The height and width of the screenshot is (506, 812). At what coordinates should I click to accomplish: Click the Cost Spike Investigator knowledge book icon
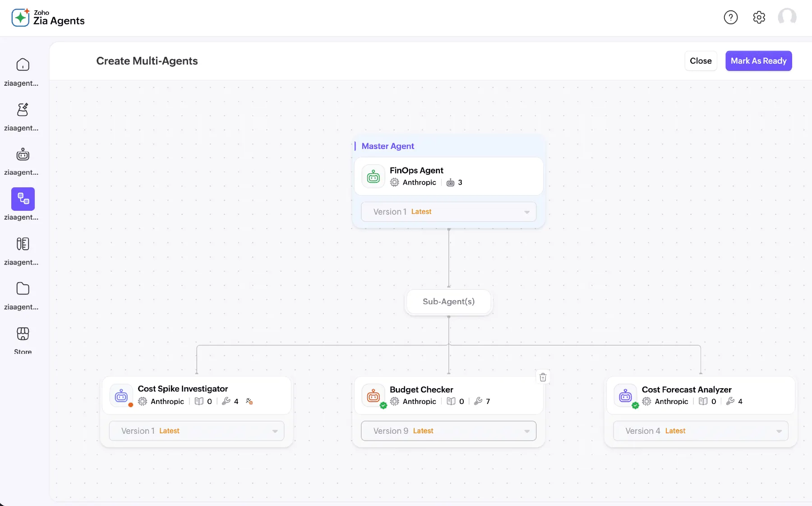[x=199, y=401]
